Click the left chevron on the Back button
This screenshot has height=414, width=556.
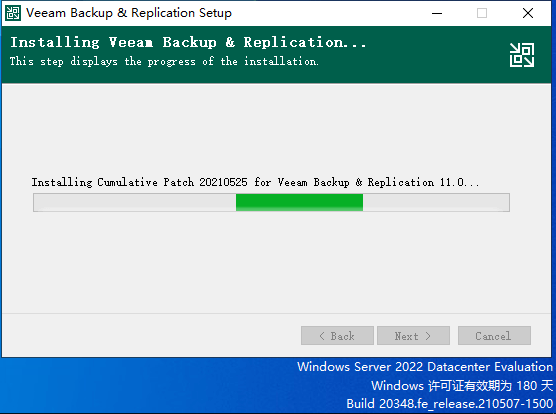click(322, 336)
